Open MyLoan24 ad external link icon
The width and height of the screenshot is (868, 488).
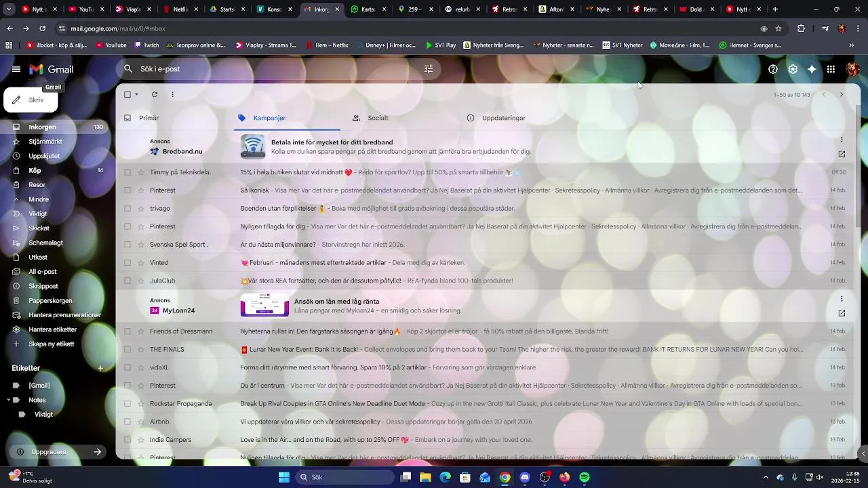(842, 313)
